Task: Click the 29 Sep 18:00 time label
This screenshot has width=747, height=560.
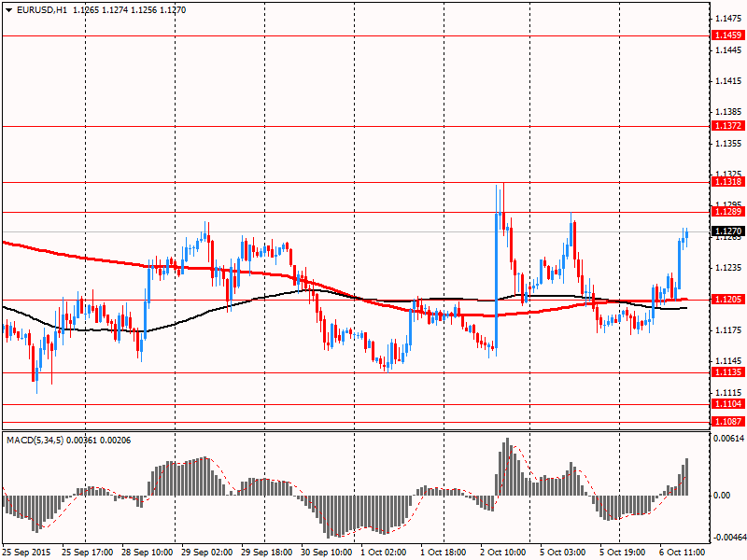Action: tap(267, 553)
